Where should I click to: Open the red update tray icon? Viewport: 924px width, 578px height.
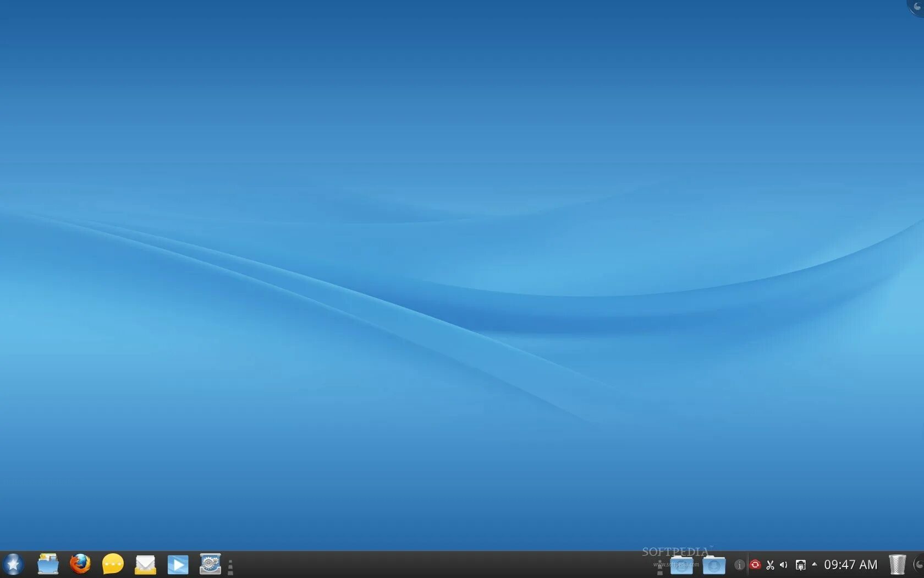click(755, 565)
